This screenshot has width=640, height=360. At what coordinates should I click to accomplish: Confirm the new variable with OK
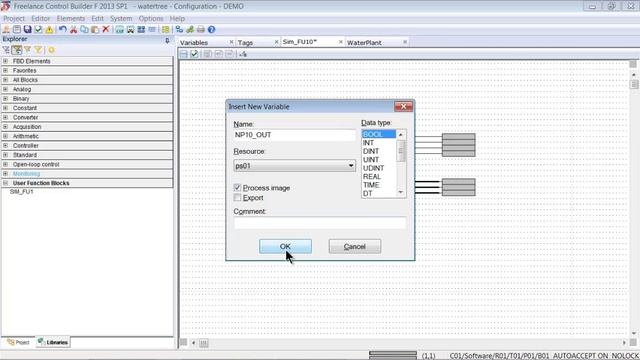point(285,246)
